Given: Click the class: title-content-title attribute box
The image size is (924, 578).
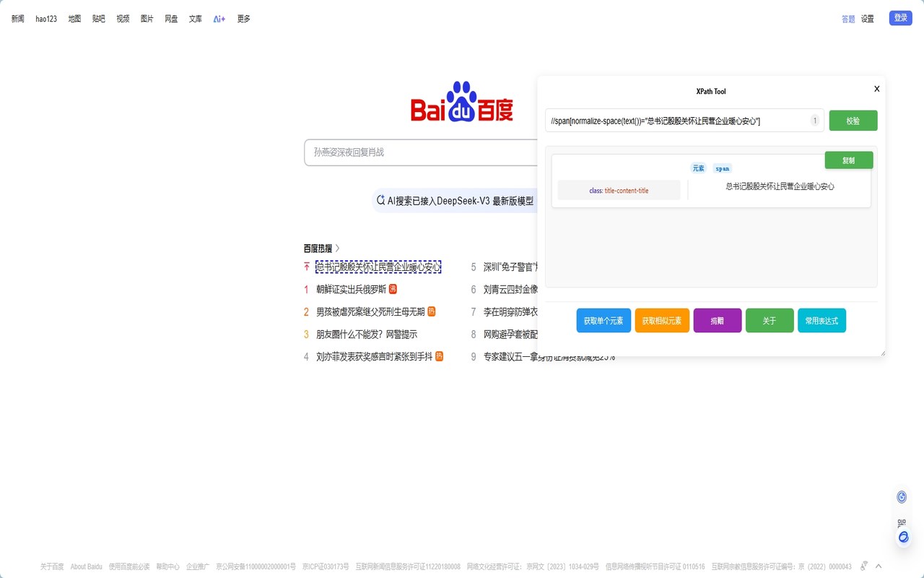Looking at the screenshot, I should point(619,191).
